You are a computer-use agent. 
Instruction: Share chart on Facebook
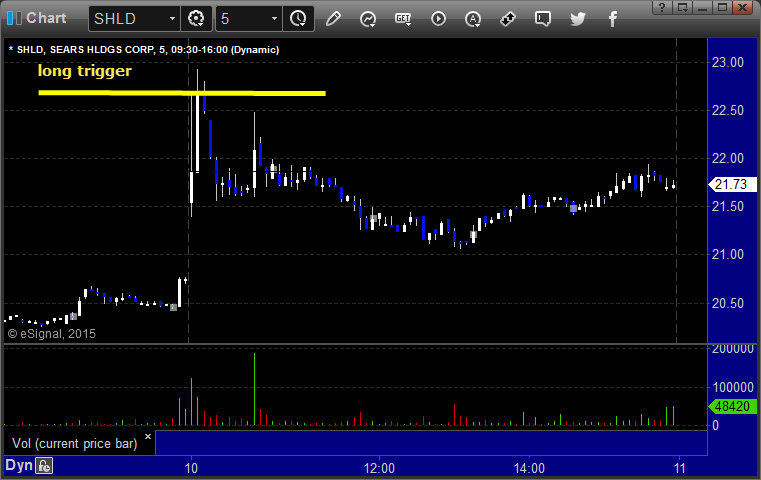tap(612, 19)
